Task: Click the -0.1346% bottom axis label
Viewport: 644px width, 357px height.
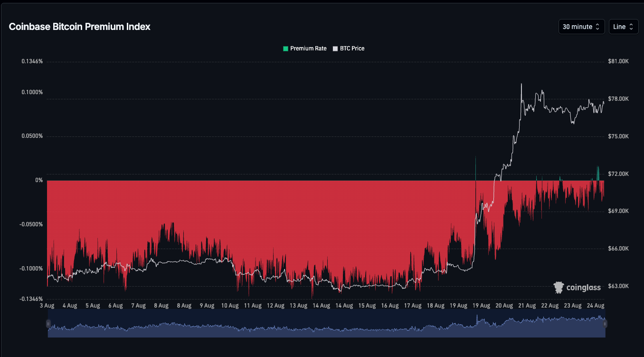Action: 31,299
